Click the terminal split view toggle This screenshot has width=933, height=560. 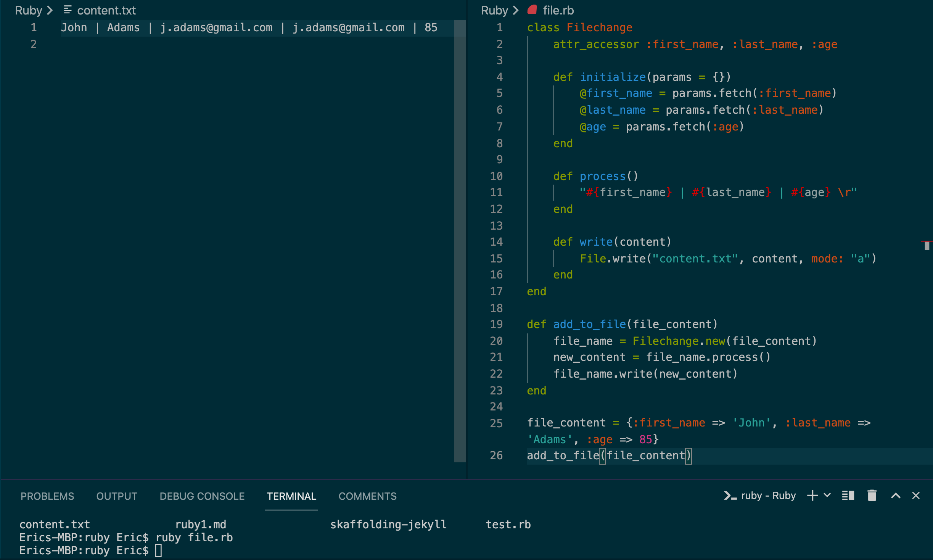(849, 495)
